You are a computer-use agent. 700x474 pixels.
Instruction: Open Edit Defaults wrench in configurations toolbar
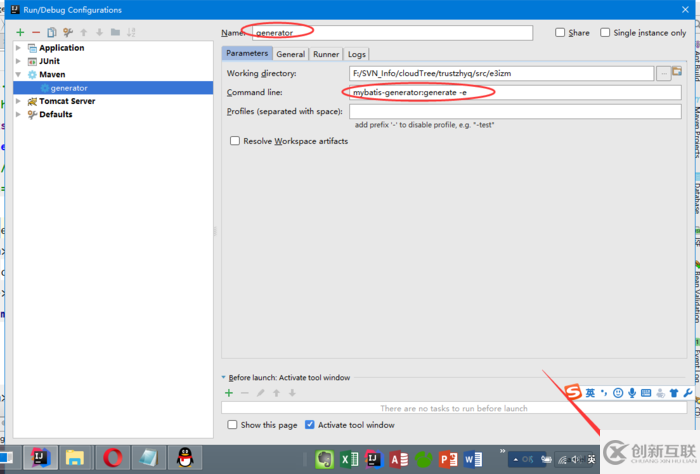pyautogui.click(x=68, y=32)
